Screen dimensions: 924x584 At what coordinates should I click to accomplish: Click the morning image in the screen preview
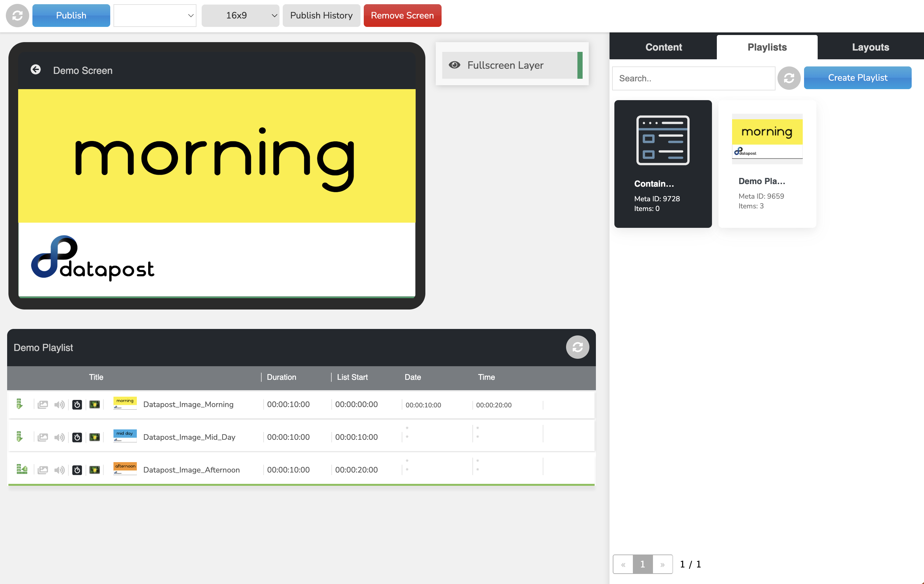click(217, 193)
